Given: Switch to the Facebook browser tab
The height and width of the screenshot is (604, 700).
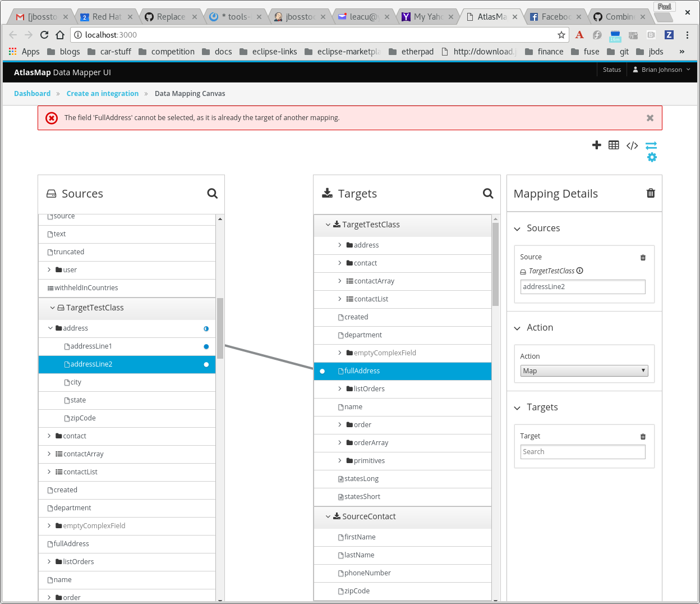Looking at the screenshot, I should [x=552, y=16].
